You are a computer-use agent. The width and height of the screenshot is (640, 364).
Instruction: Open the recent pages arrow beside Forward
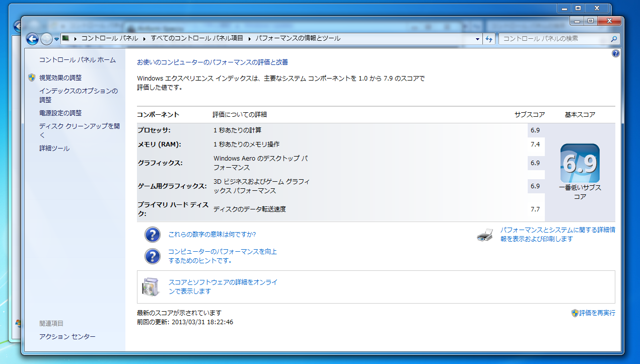tap(57, 39)
